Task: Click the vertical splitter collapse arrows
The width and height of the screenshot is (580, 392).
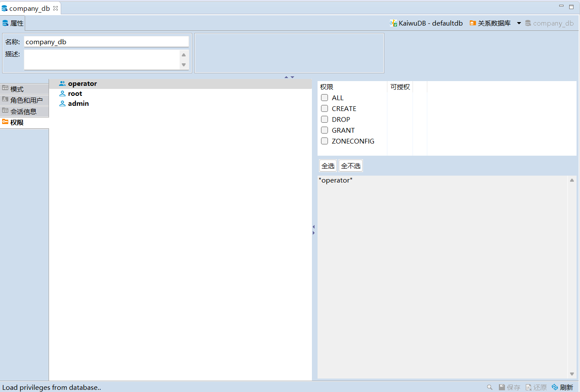Action: [314, 230]
